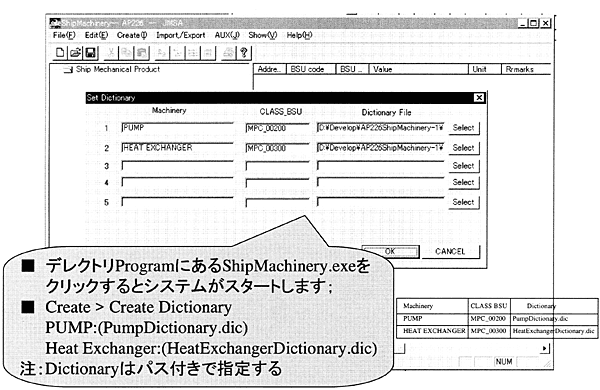This screenshot has width=600, height=390.
Task: Click the CLASS_BSU field with MPC_00200
Action: point(277,128)
